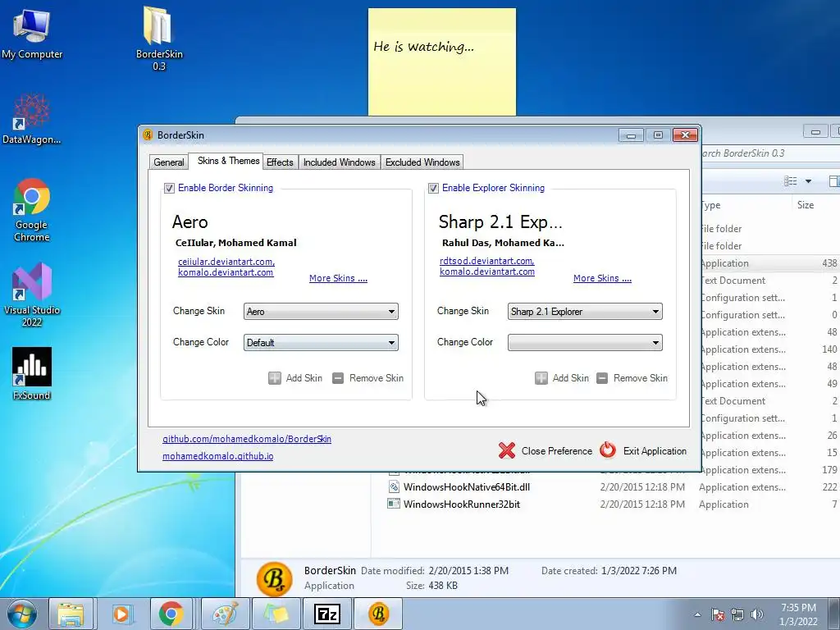Open media player taskbar icon
840x630 pixels.
[121, 614]
